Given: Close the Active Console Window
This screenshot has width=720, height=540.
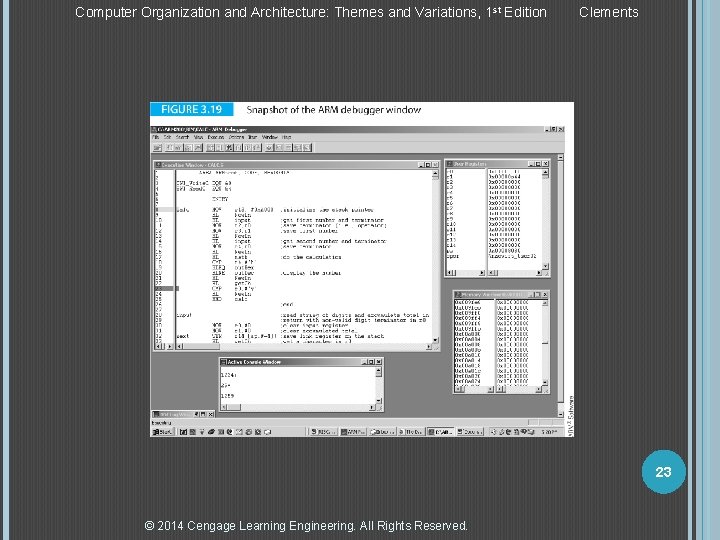Looking at the screenshot, I should pos(379,362).
